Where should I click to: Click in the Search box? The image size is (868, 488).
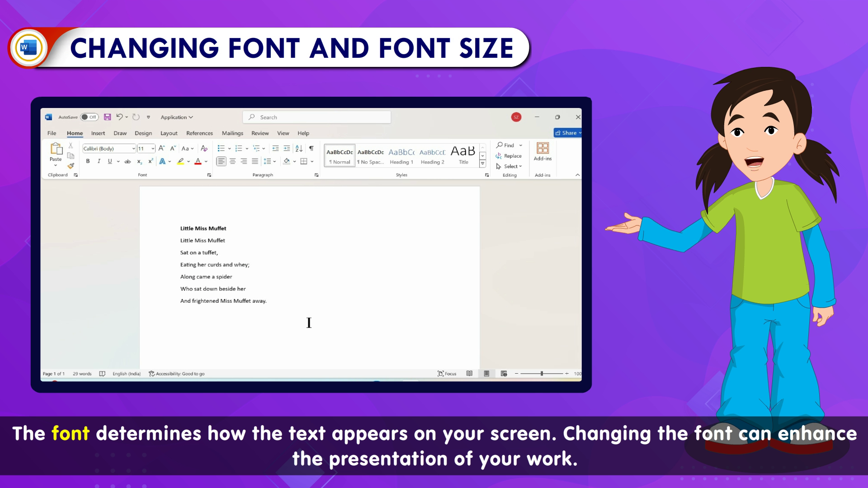coord(316,117)
